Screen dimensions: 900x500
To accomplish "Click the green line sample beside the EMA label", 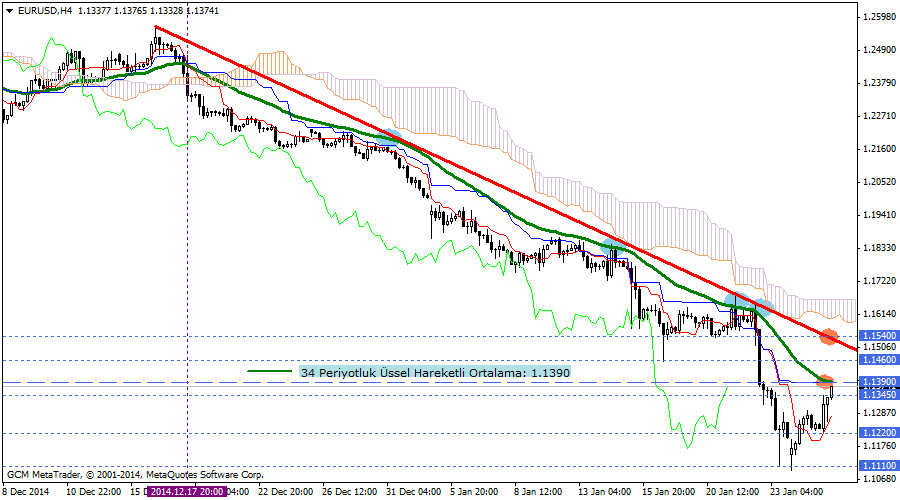I will (270, 372).
